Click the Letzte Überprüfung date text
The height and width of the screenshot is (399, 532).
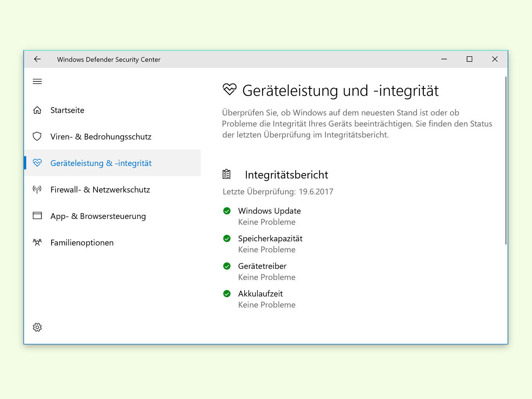(278, 192)
